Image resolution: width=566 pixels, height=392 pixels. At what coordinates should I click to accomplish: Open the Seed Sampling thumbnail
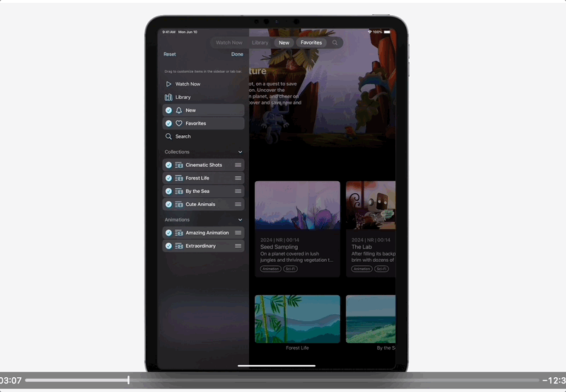[297, 205]
